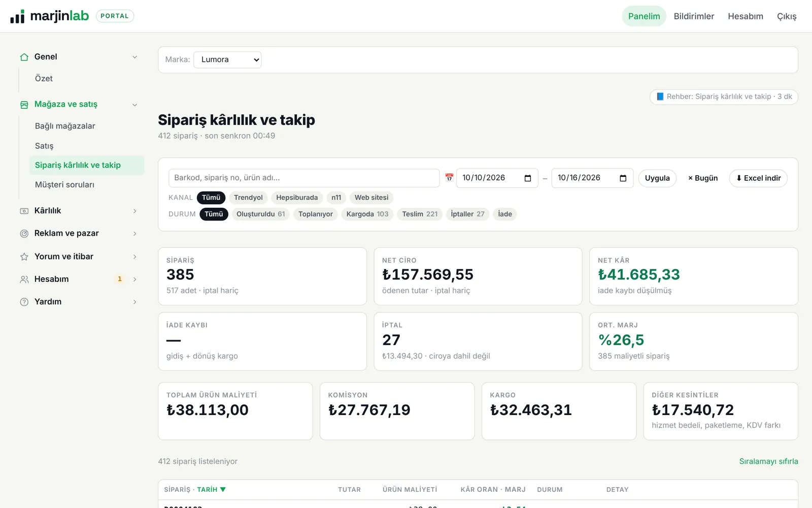Click the Barkod, sipariş no search field
This screenshot has width=812, height=508.
(304, 178)
